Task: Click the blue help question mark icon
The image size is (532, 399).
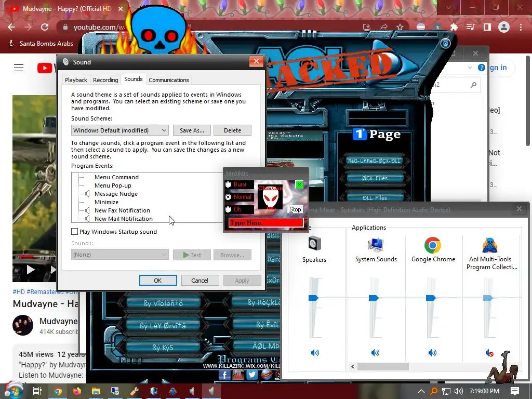Action: tap(482, 68)
